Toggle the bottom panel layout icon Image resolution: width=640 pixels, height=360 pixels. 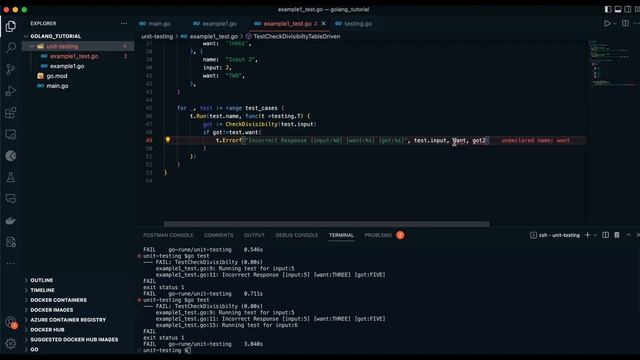click(618, 9)
